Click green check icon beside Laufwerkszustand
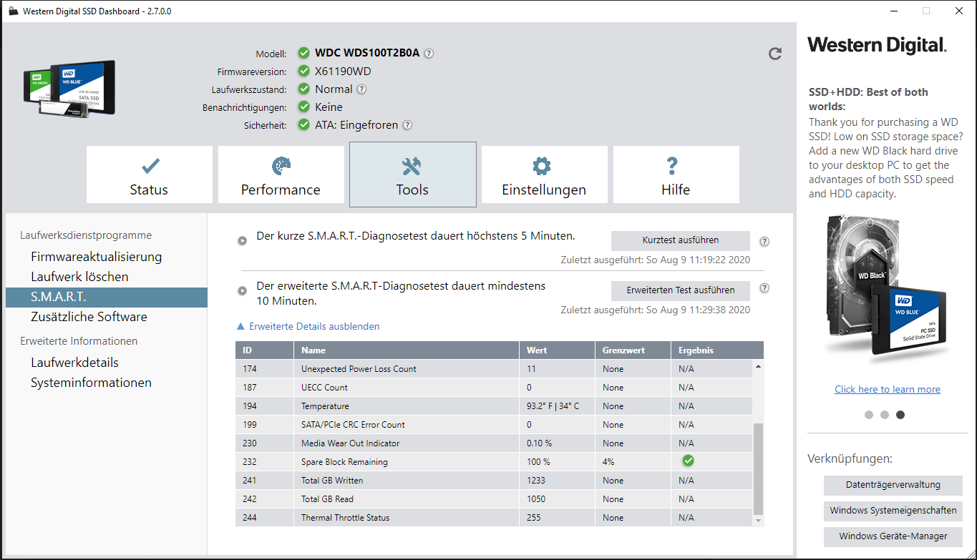 (x=304, y=89)
